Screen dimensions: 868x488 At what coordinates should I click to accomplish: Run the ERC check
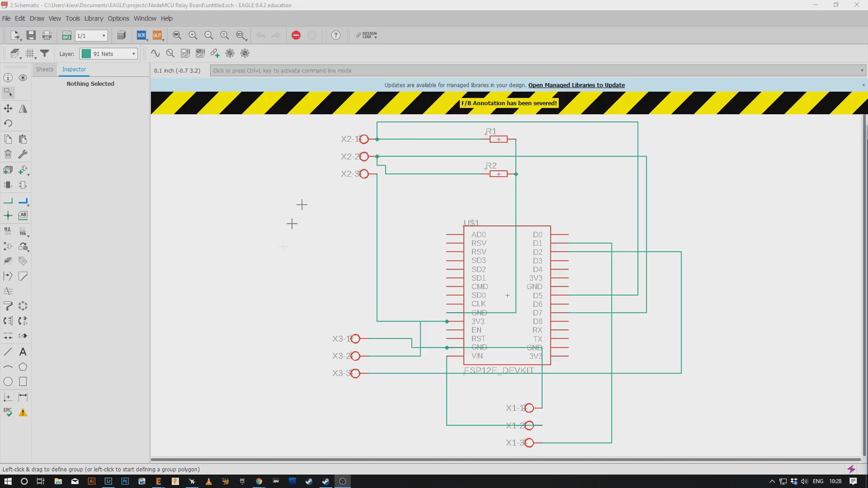(8, 412)
